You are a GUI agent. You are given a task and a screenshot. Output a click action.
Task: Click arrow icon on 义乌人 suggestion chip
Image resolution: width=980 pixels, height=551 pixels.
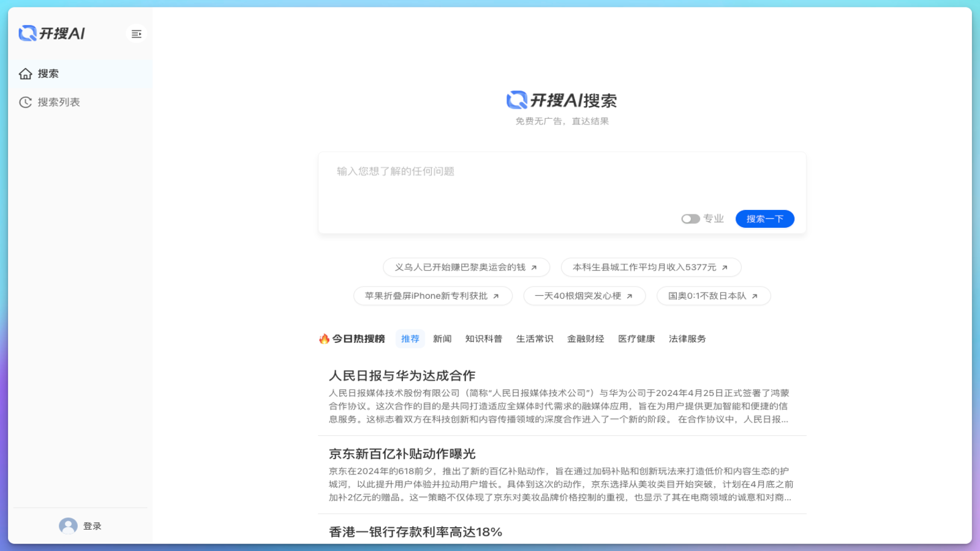534,268
